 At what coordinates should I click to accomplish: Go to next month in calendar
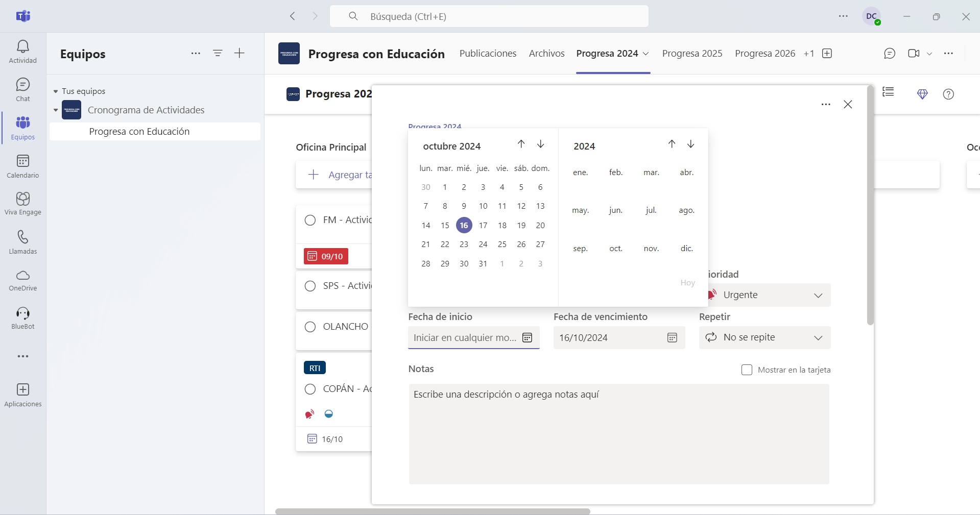coord(540,144)
